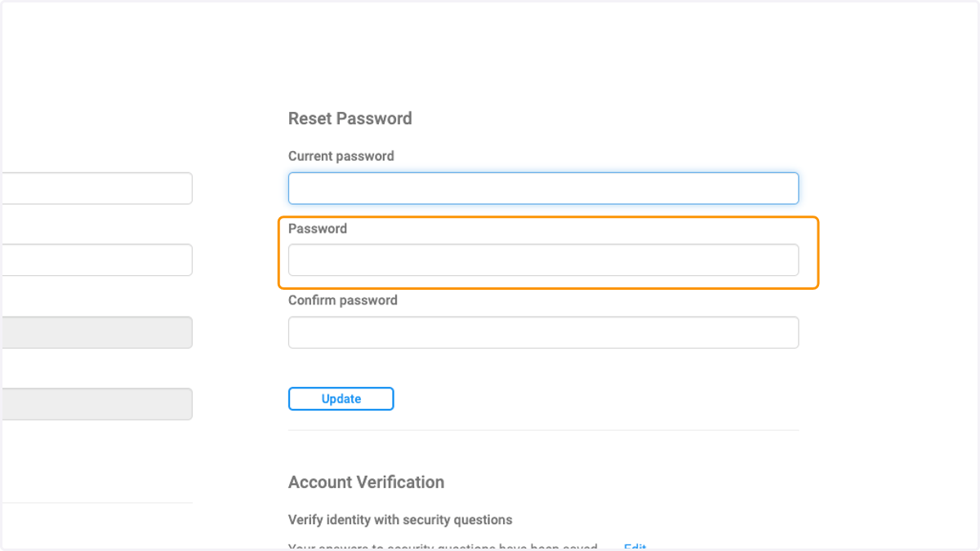The height and width of the screenshot is (551, 980).
Task: Click the Current password input field
Action: tap(543, 188)
